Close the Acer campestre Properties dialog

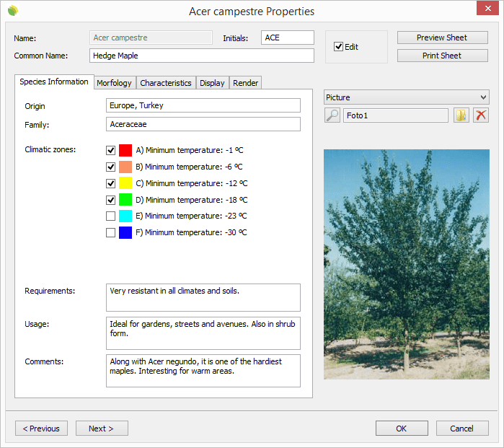[x=487, y=8]
